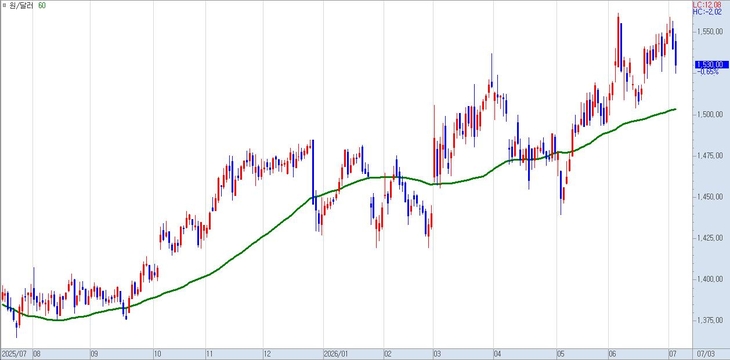The width and height of the screenshot is (730, 360).
Task: Click the 1,375.00 price axis label
Action: (710, 320)
